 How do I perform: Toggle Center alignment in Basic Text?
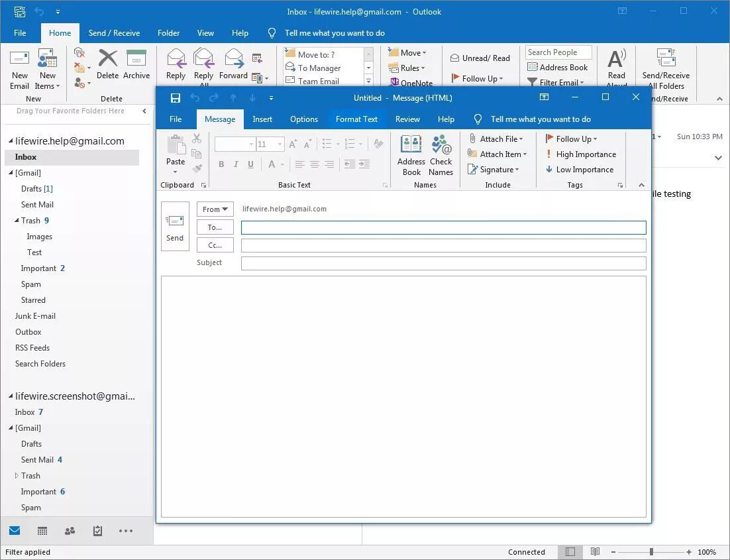click(315, 164)
